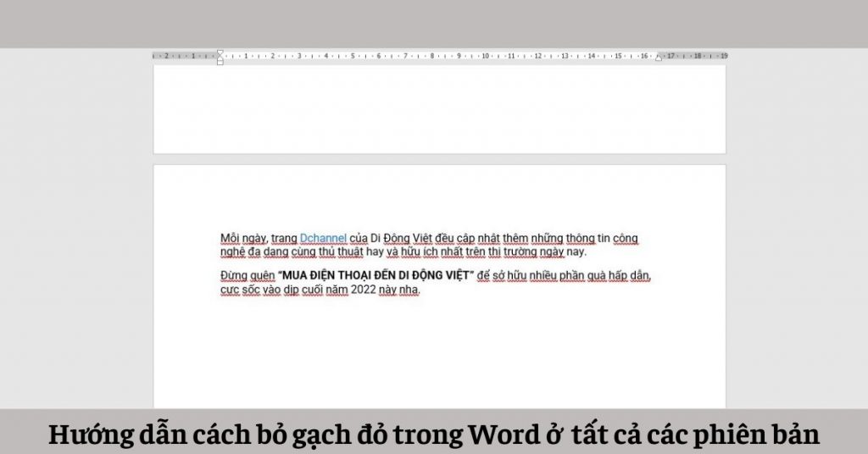Click the words "Mỗi ngày" starting the first paragraph
The width and height of the screenshot is (868, 454).
point(243,239)
